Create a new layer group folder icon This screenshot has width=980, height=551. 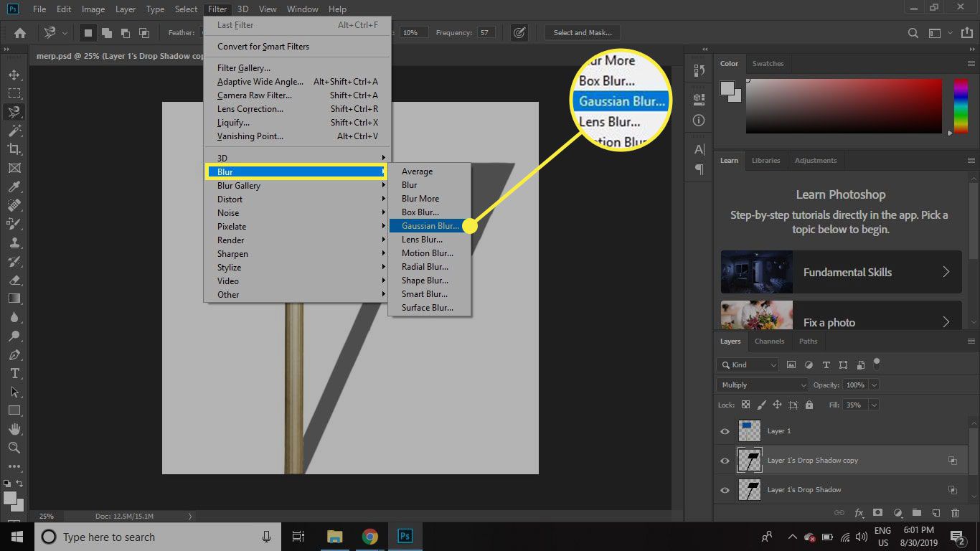[917, 513]
